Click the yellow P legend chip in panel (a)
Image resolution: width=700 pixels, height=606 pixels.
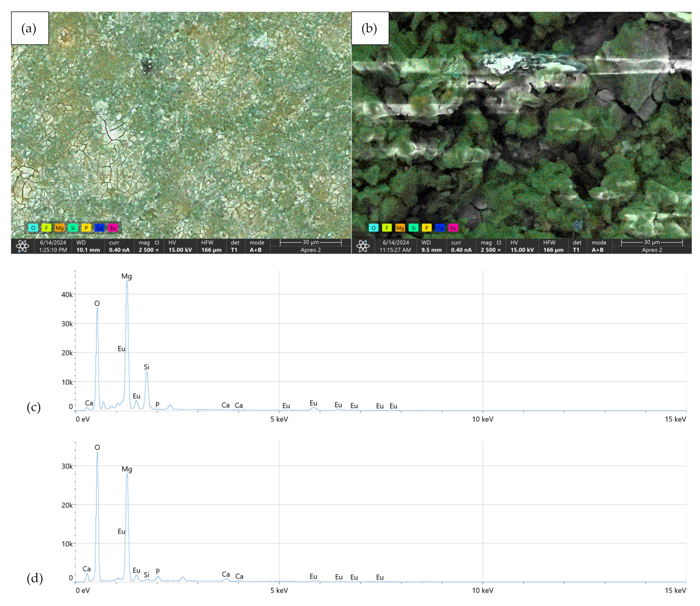pyautogui.click(x=86, y=228)
